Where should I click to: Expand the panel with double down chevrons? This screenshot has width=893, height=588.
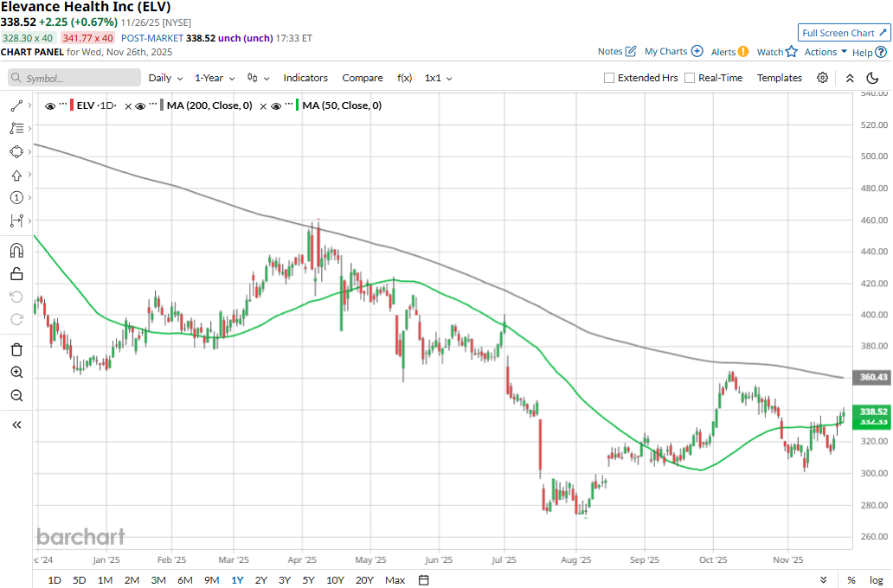pos(824,580)
